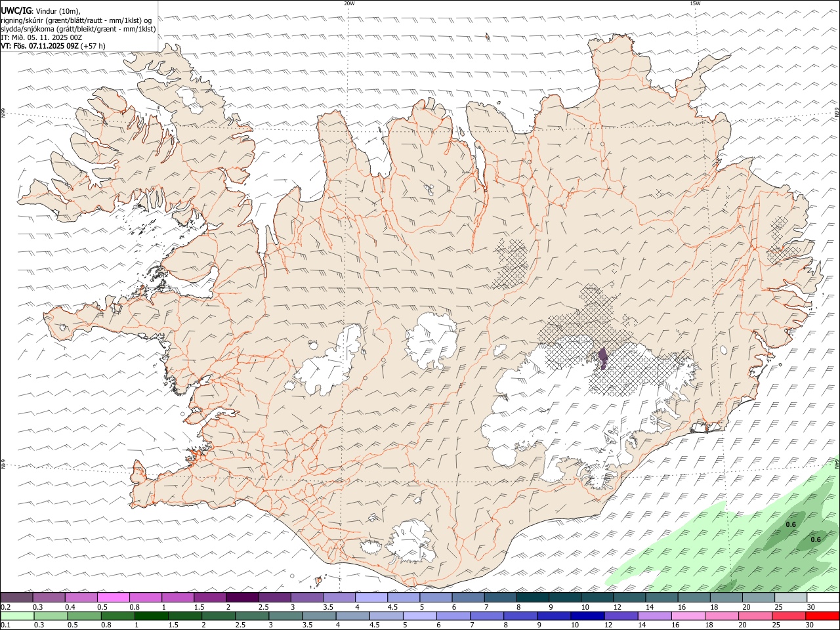
Task: Choose the light pink 16 rain legend swatch
Action: [688, 616]
